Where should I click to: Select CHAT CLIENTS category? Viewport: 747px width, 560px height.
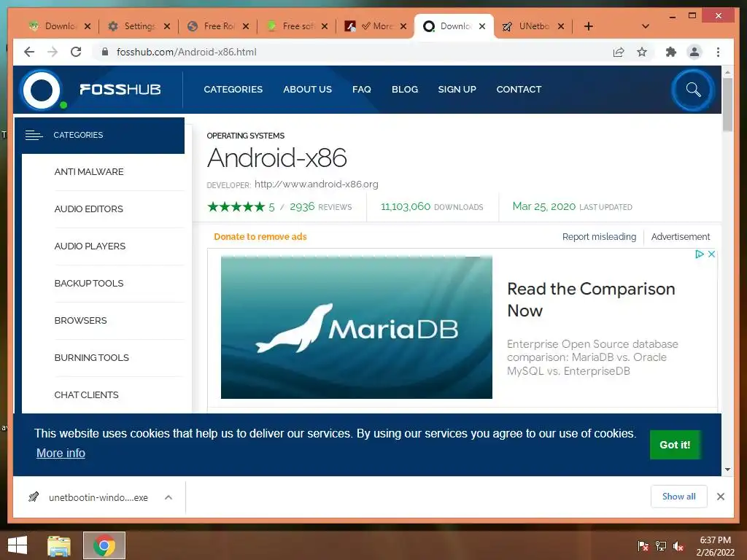(x=86, y=394)
